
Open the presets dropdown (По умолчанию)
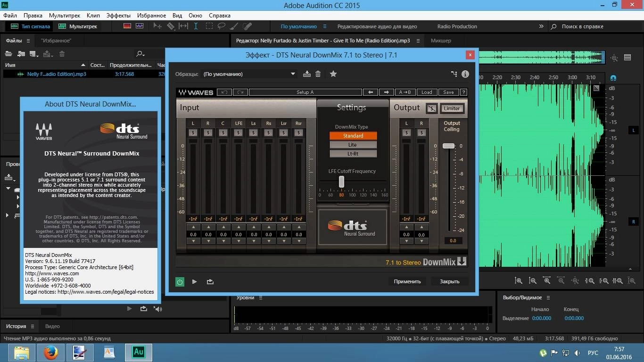tap(249, 74)
